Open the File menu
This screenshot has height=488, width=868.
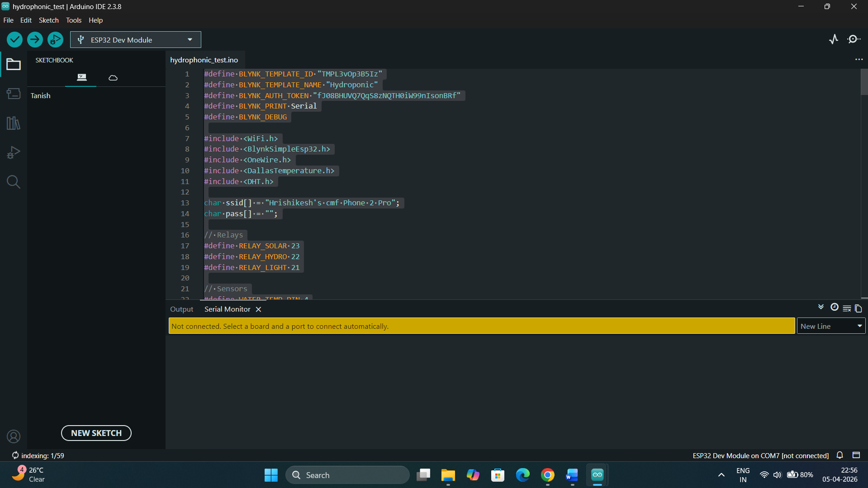pyautogui.click(x=8, y=20)
